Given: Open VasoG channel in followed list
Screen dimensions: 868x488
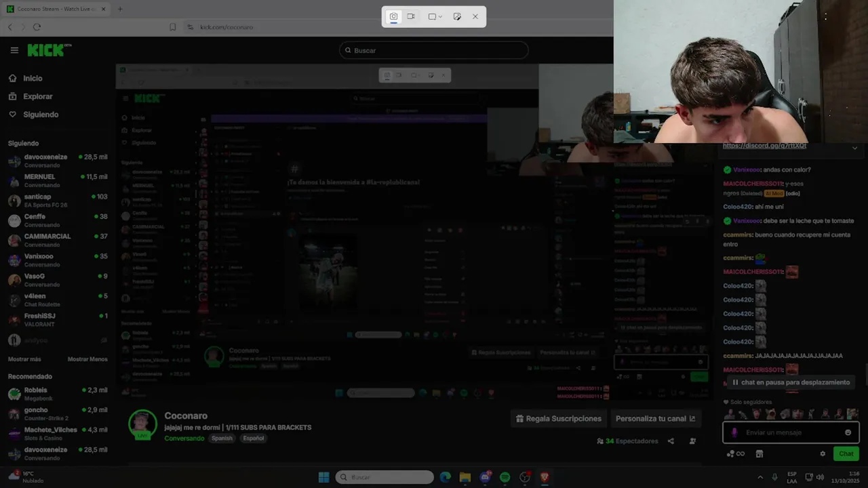Looking at the screenshot, I should click(x=57, y=280).
